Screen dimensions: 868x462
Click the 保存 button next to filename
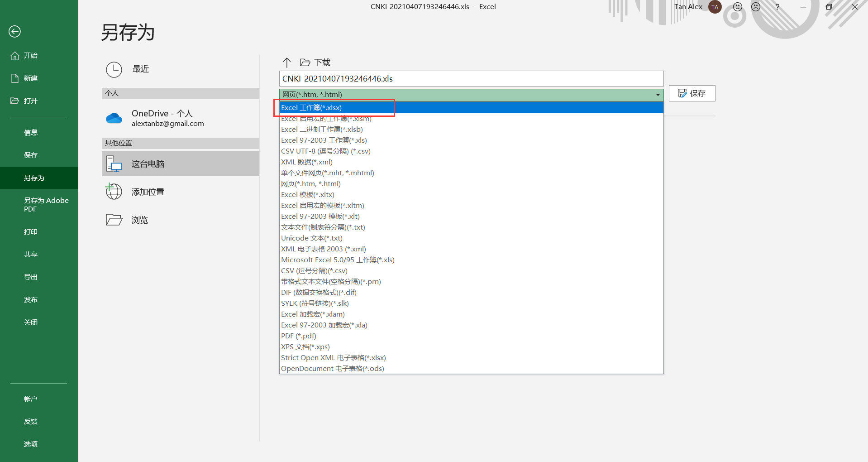coord(692,93)
